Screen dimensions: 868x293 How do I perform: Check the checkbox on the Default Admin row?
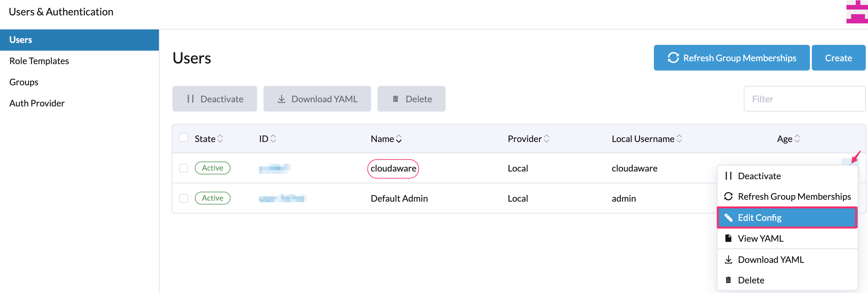click(184, 198)
